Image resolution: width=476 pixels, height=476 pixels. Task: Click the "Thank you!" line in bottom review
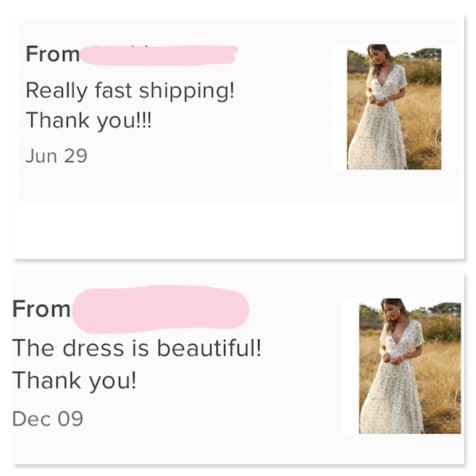[74, 380]
